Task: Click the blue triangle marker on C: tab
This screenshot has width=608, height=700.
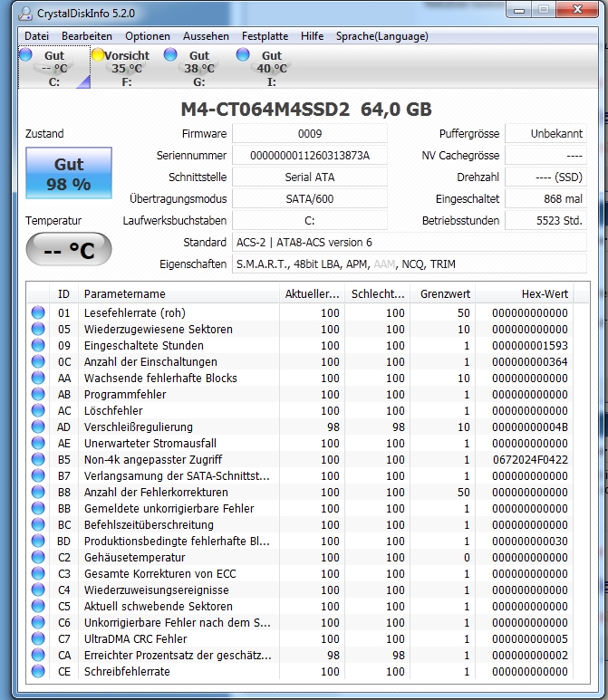Action: click(x=84, y=82)
